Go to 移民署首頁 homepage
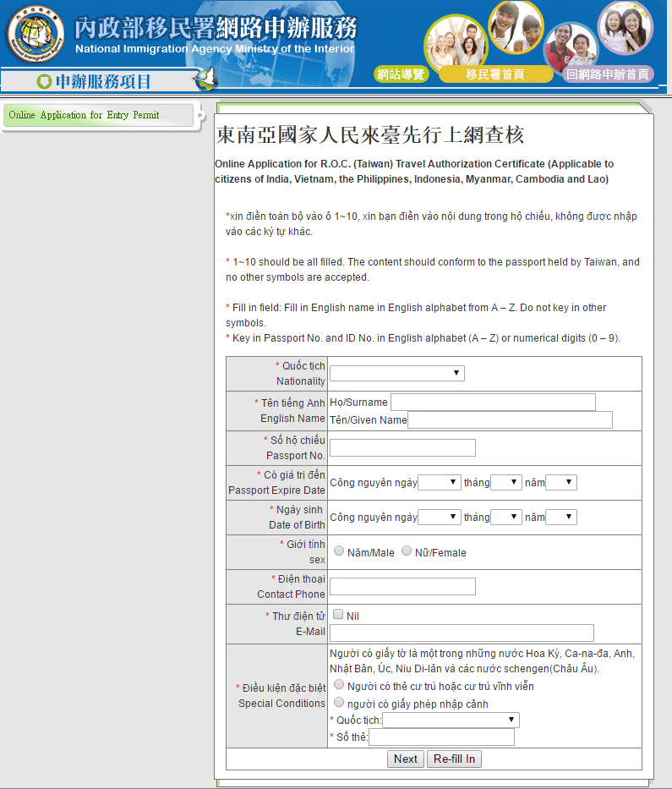672x789 pixels. (494, 74)
